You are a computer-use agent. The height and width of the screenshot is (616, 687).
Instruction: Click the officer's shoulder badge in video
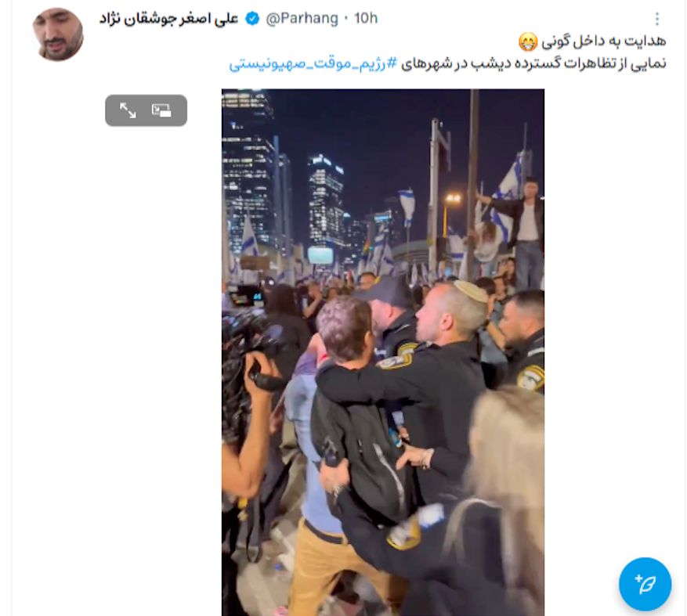395,361
